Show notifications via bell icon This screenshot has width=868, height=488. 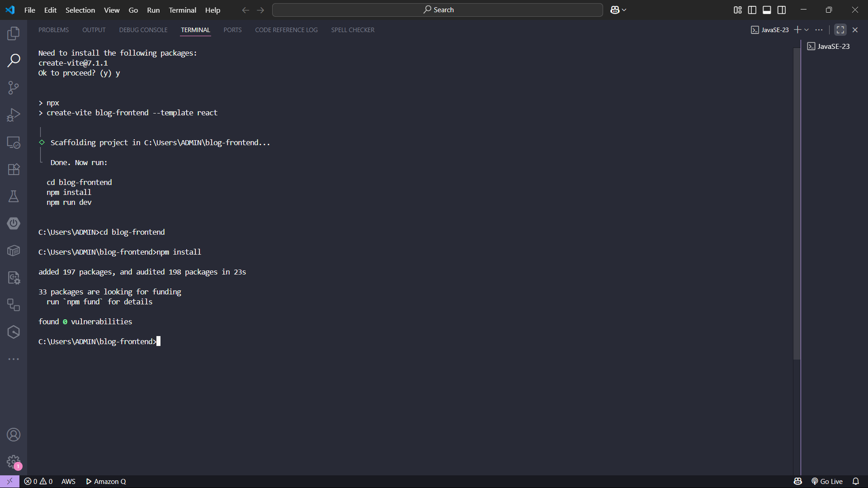[x=855, y=481]
